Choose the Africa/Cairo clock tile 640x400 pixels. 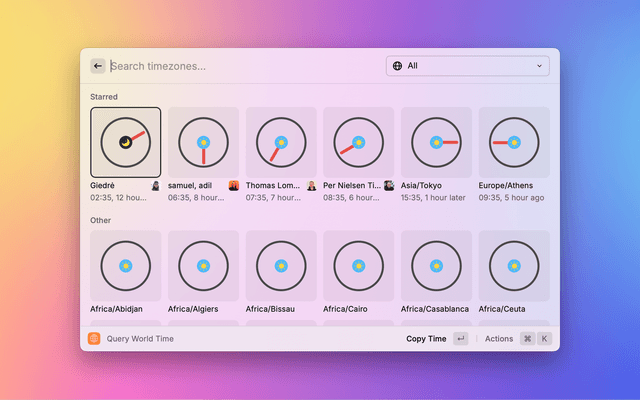[359, 266]
